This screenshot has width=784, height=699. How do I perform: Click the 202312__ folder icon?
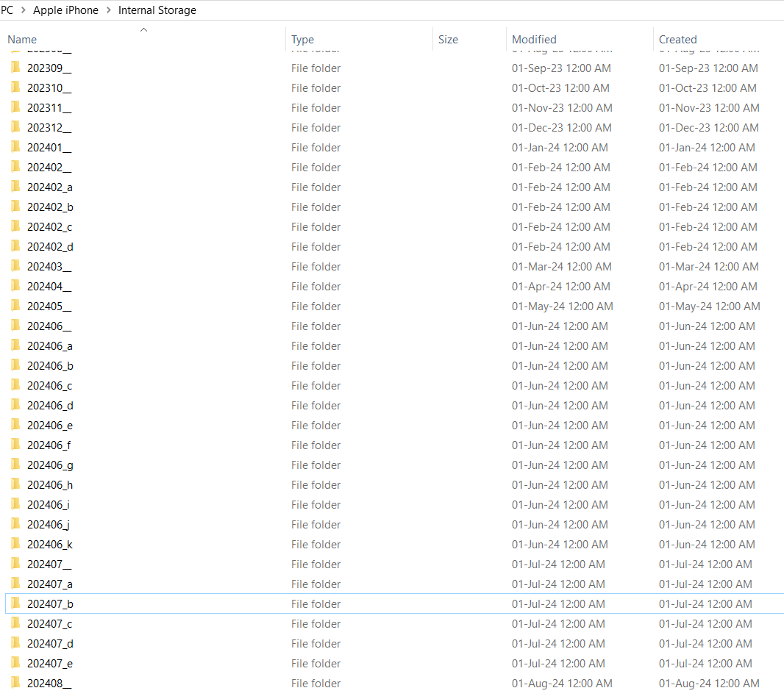pyautogui.click(x=15, y=127)
